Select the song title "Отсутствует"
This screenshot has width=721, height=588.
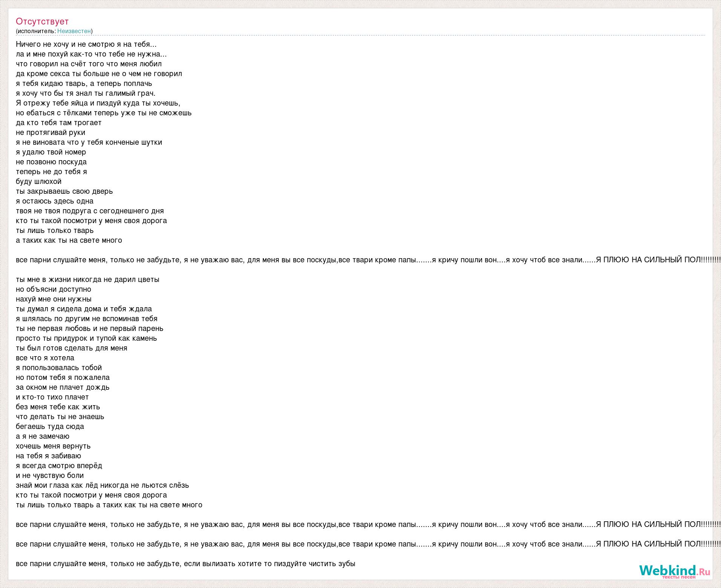42,21
